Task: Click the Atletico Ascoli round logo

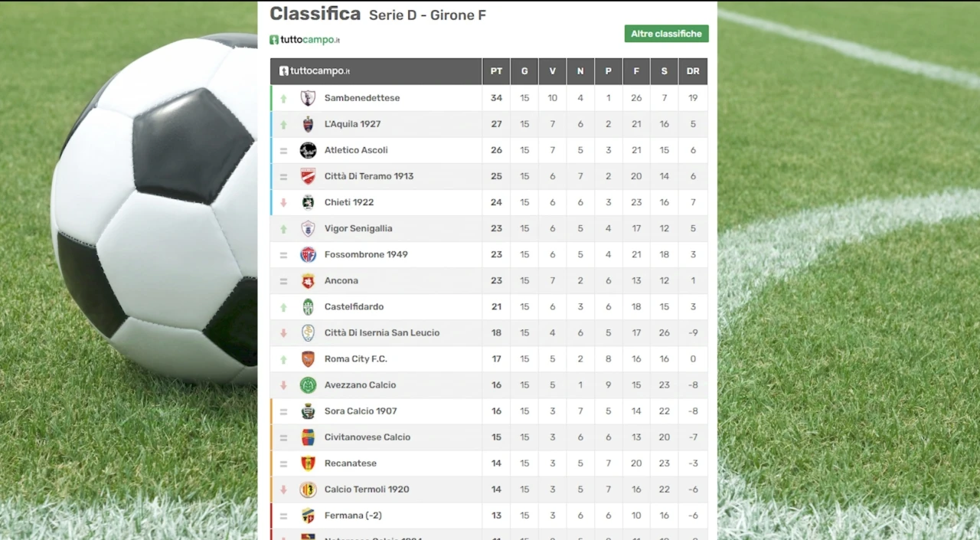Action: pyautogui.click(x=308, y=150)
